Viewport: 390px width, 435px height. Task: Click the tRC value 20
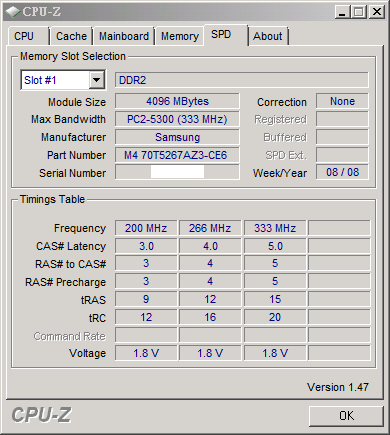pos(275,317)
